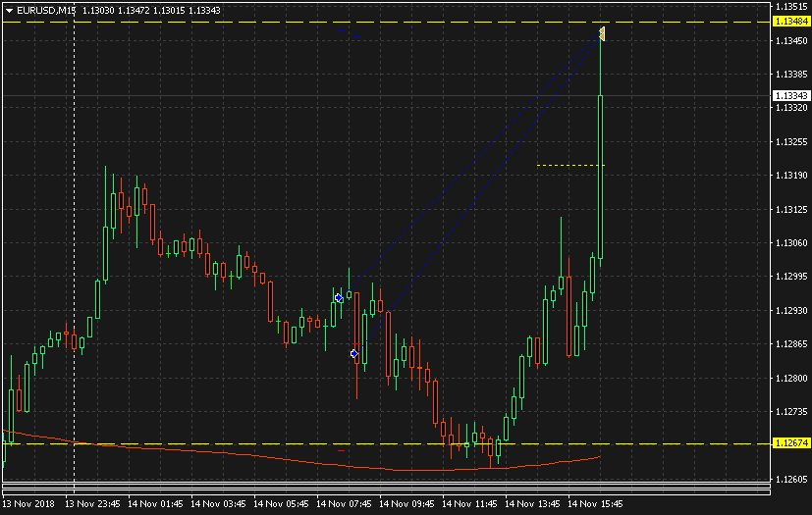Click the yellow 1.12674 price label
The height and width of the screenshot is (515, 812).
tap(790, 443)
